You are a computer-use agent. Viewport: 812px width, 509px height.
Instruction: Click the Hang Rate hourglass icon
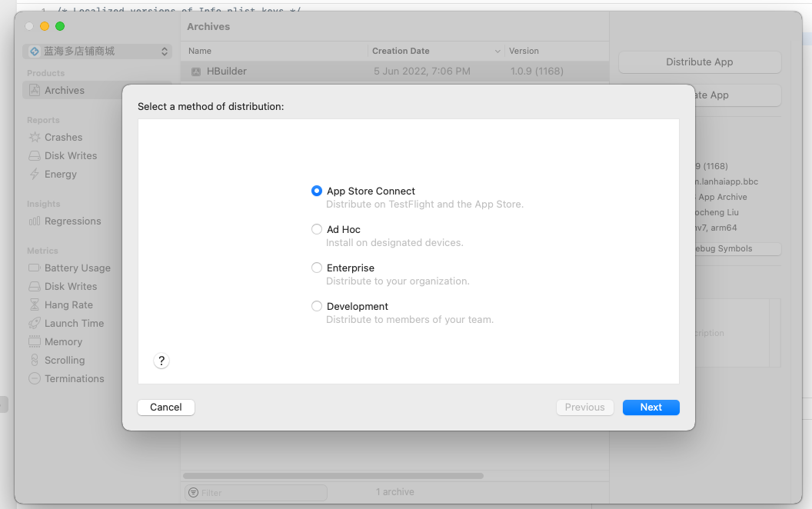coord(35,305)
